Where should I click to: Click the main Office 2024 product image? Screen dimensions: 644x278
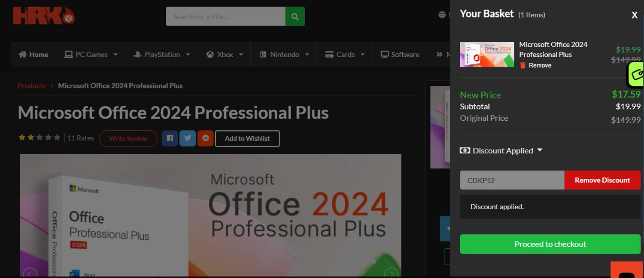[x=210, y=215]
